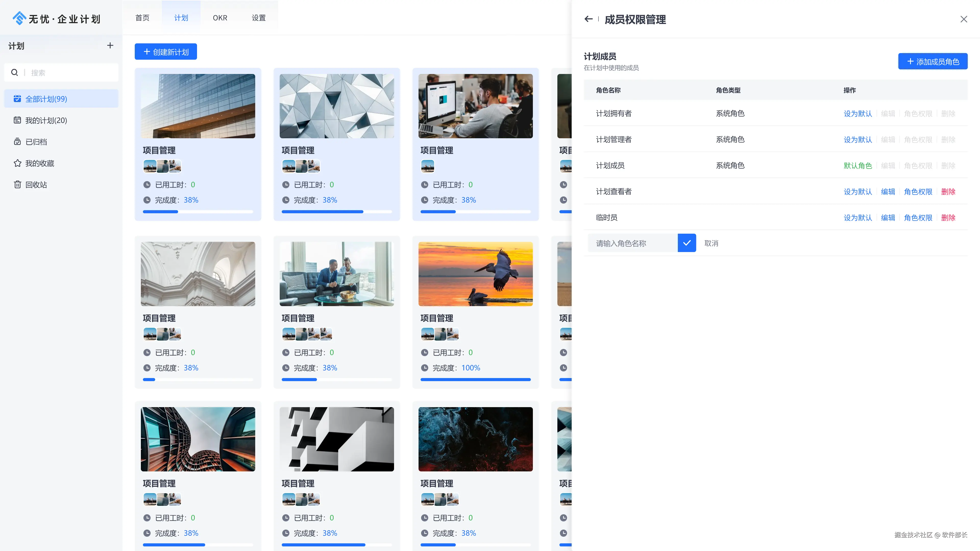The image size is (980, 551).
Task: Open 我的收藏 star favorites item
Action: (40, 163)
